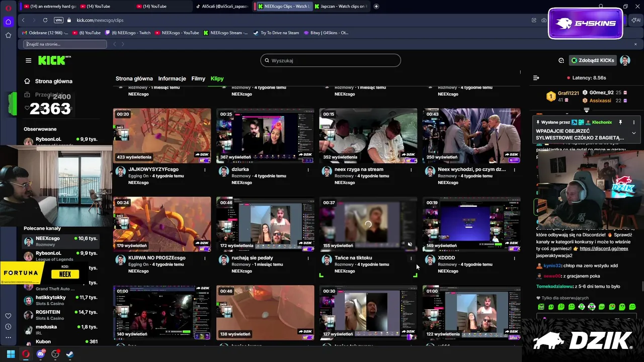The height and width of the screenshot is (362, 644).
Task: Open hstikkytokky recommended channel
Action: pos(61,300)
